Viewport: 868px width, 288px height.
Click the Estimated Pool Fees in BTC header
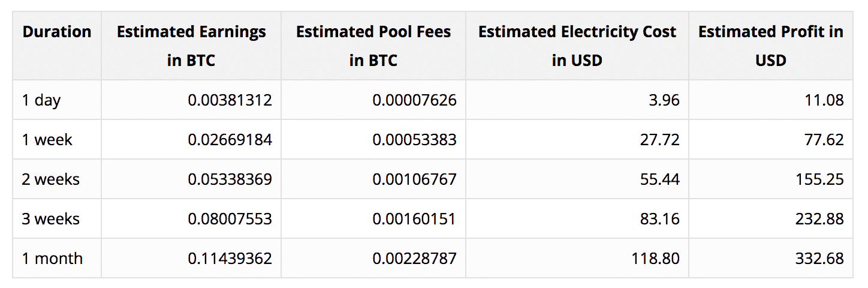point(373,46)
